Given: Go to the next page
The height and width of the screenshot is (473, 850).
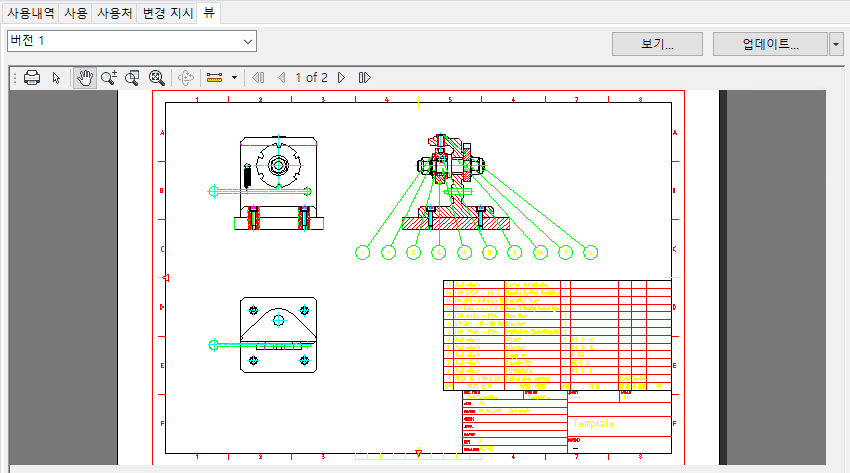Looking at the screenshot, I should click(342, 78).
